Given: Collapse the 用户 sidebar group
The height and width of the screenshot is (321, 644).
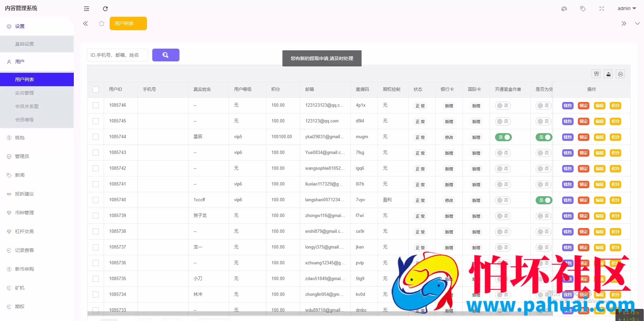Looking at the screenshot, I should coord(37,62).
